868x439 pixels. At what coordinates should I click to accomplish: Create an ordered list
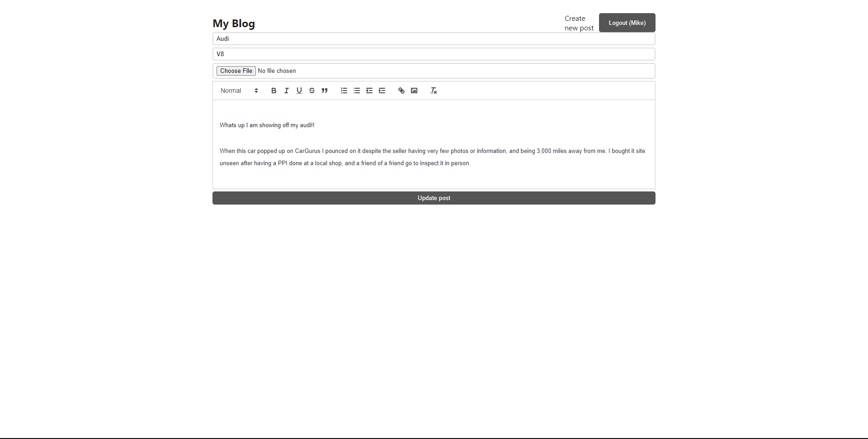[344, 91]
